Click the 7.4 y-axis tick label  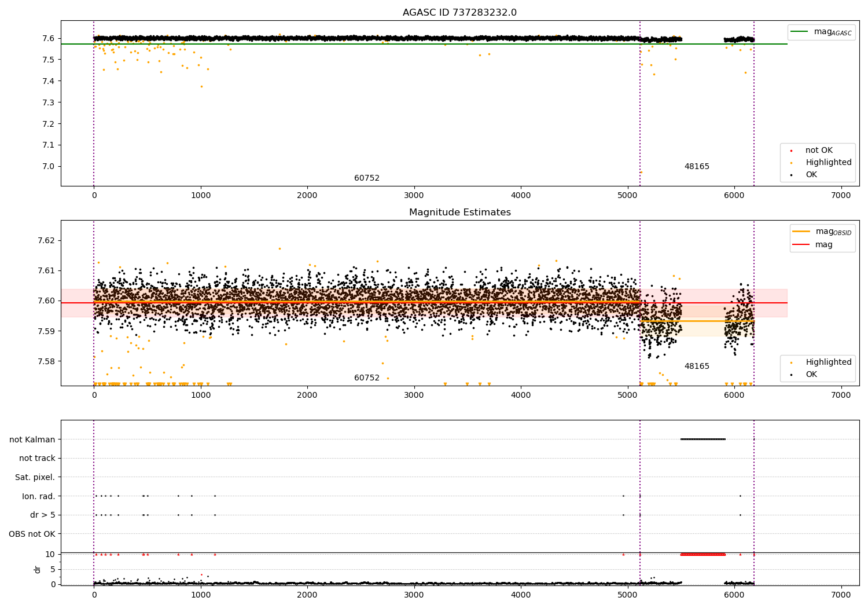pyautogui.click(x=49, y=81)
